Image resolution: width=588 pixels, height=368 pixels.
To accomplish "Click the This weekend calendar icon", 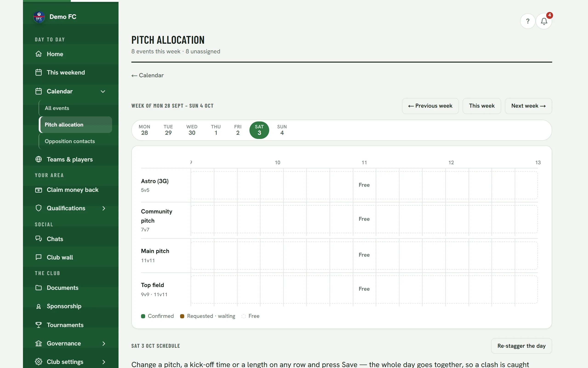I will click(39, 72).
